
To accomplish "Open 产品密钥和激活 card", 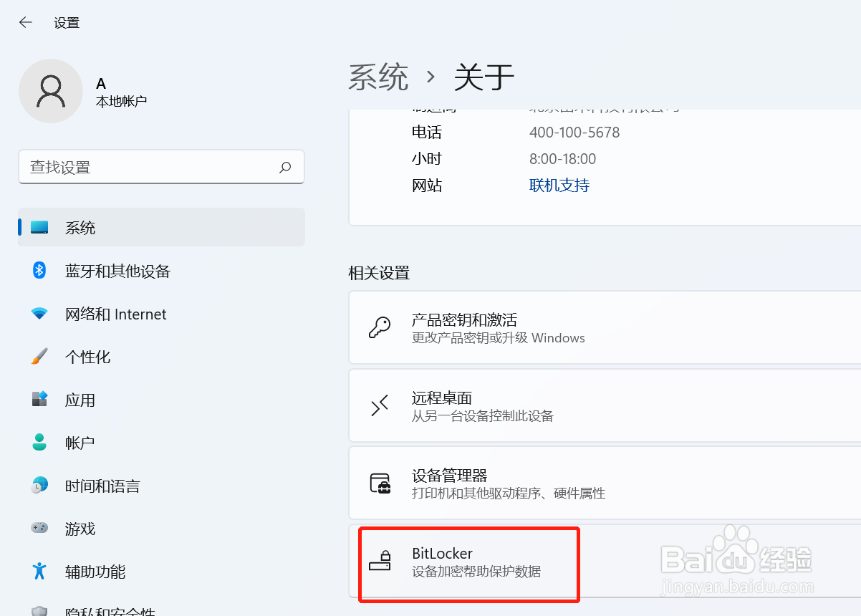I will (605, 328).
